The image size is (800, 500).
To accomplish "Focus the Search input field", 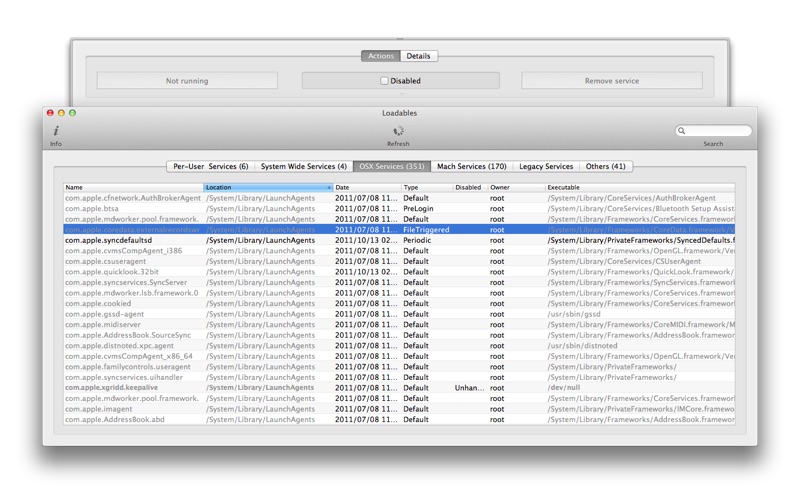I will [713, 131].
